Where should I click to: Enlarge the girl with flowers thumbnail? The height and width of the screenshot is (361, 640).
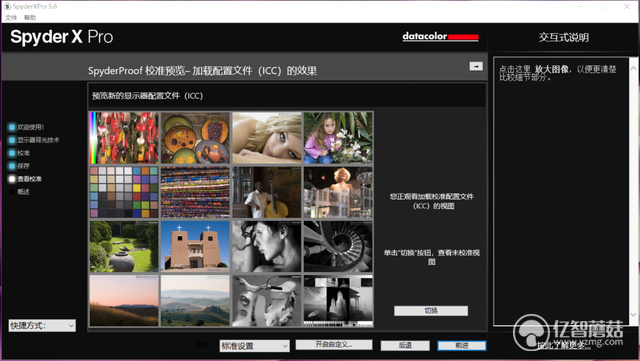pos(338,138)
